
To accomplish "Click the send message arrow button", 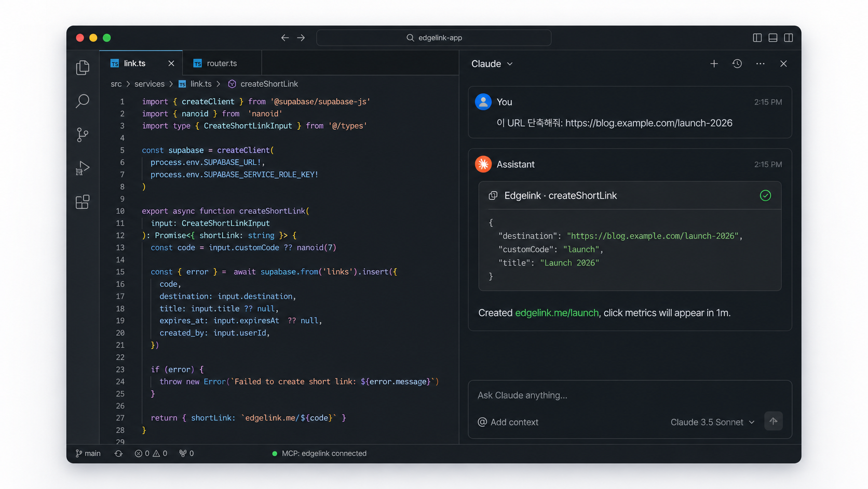I will pyautogui.click(x=774, y=421).
